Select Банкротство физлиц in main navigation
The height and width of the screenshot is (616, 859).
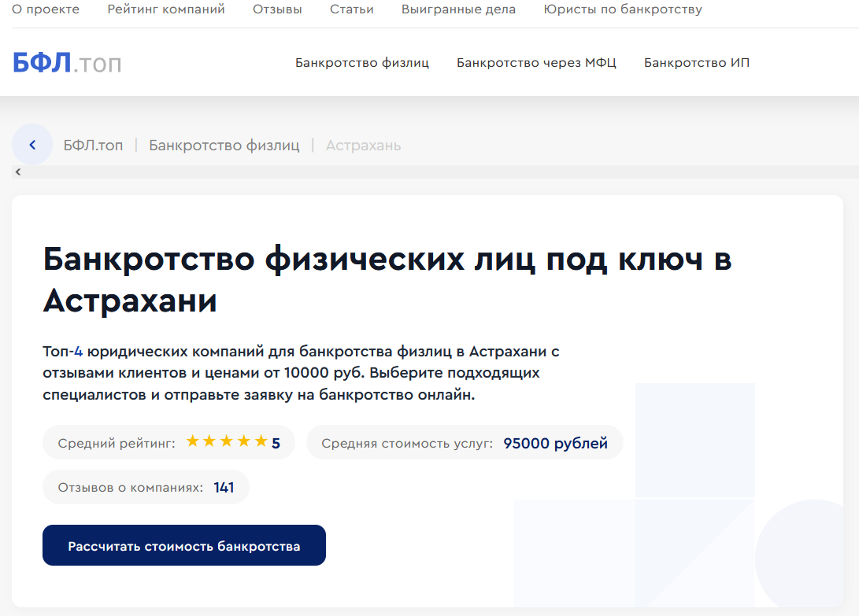coord(362,63)
